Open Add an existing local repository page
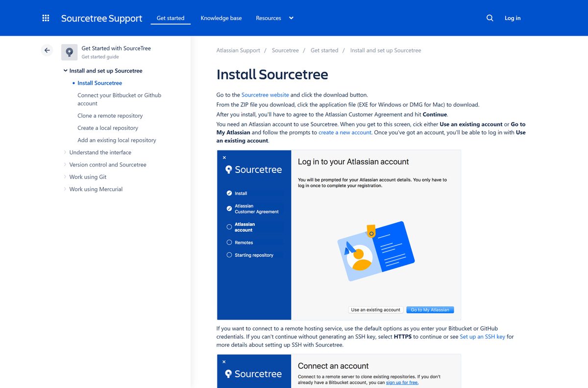The image size is (588, 388). [117, 140]
